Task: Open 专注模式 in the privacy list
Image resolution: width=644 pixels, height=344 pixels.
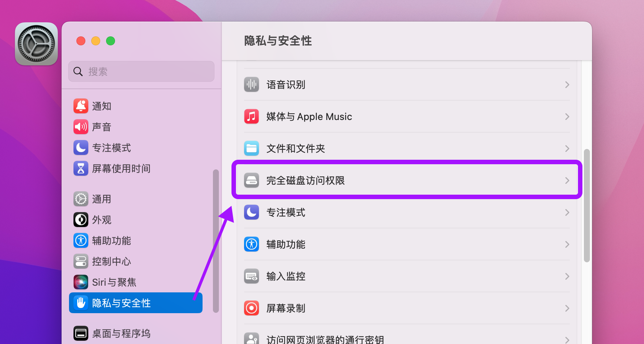Action: click(407, 212)
